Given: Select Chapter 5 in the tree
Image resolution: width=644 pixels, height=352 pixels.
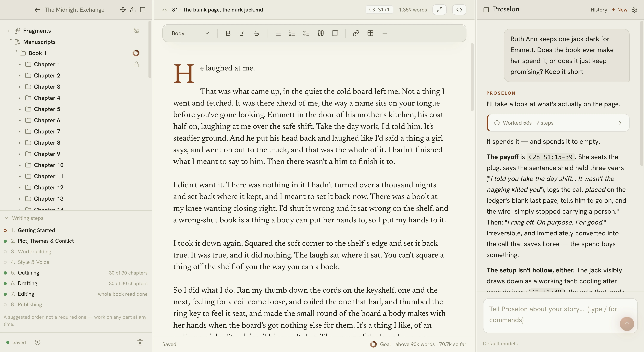Looking at the screenshot, I should pos(47,109).
